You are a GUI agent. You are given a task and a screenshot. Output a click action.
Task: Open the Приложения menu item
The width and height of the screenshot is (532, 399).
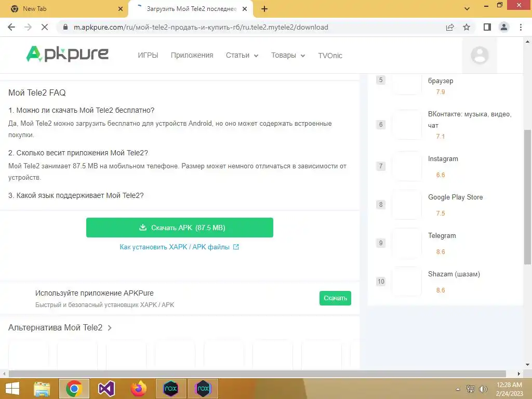pyautogui.click(x=192, y=55)
